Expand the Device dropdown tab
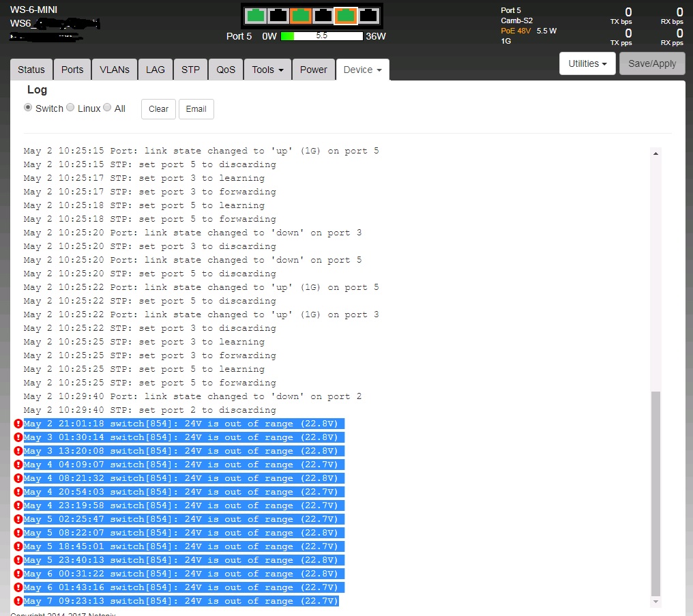The image size is (693, 616). pos(362,70)
